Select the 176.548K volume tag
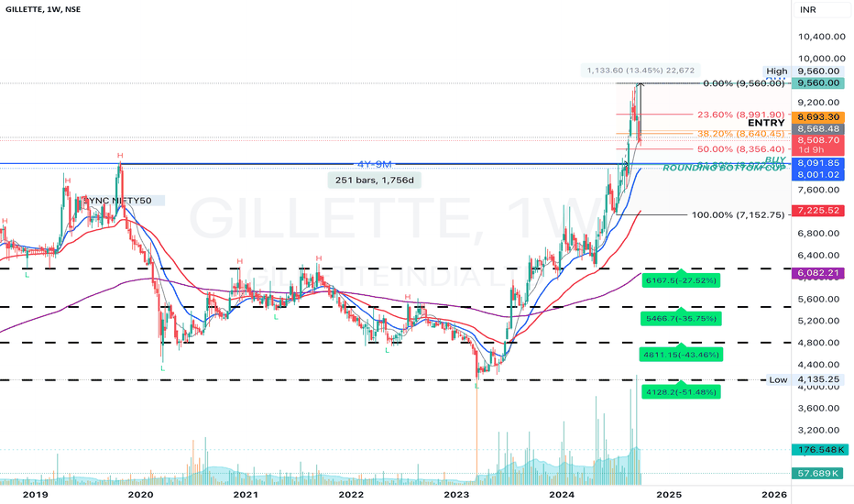Viewport: 854px width, 504px height. pyautogui.click(x=818, y=450)
